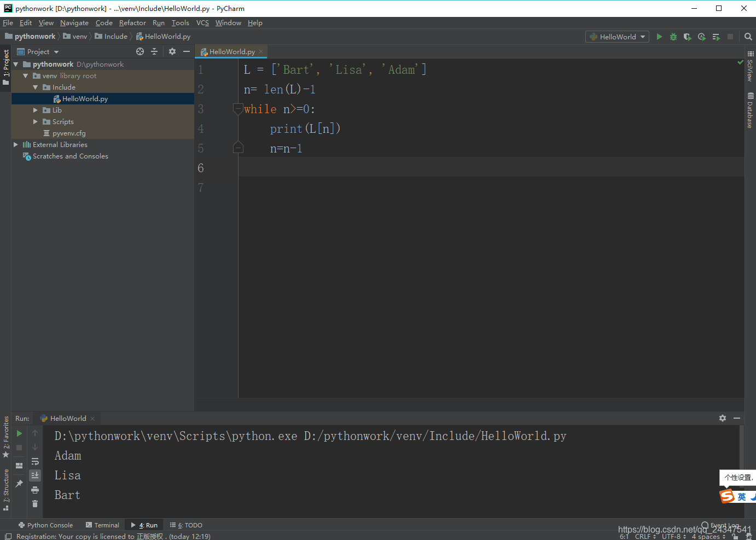This screenshot has width=756, height=540.
Task: Open the TODO tool window
Action: 186,525
